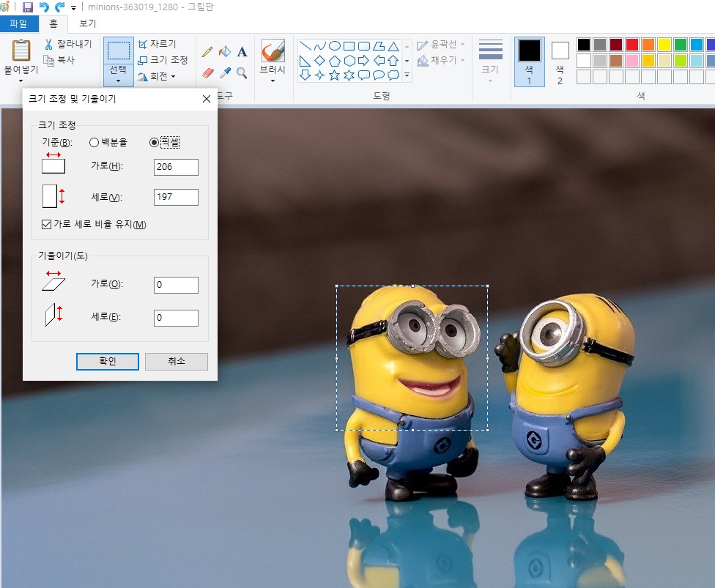715x588 pixels.
Task: Select the Magnifier tool
Action: click(x=242, y=73)
